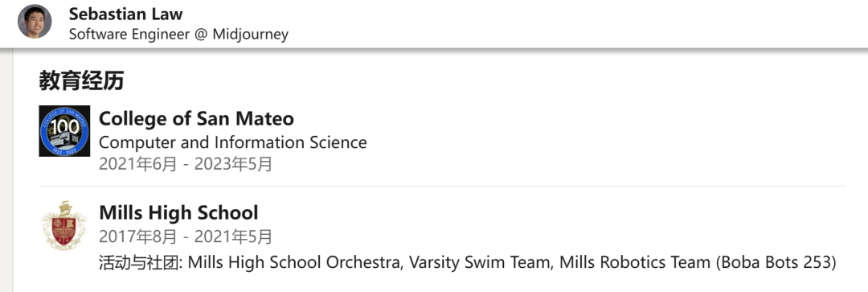Click the 2017年8月 - 2021年5月 date range

click(x=186, y=237)
